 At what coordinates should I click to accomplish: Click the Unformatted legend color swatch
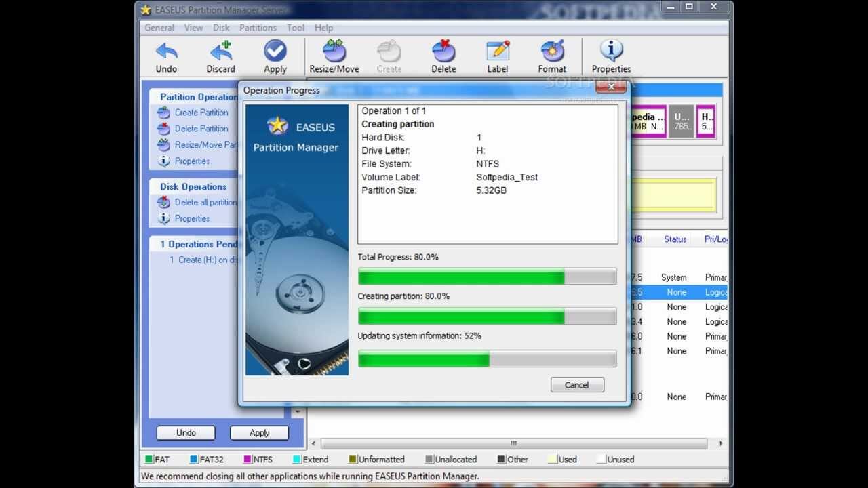tap(353, 460)
